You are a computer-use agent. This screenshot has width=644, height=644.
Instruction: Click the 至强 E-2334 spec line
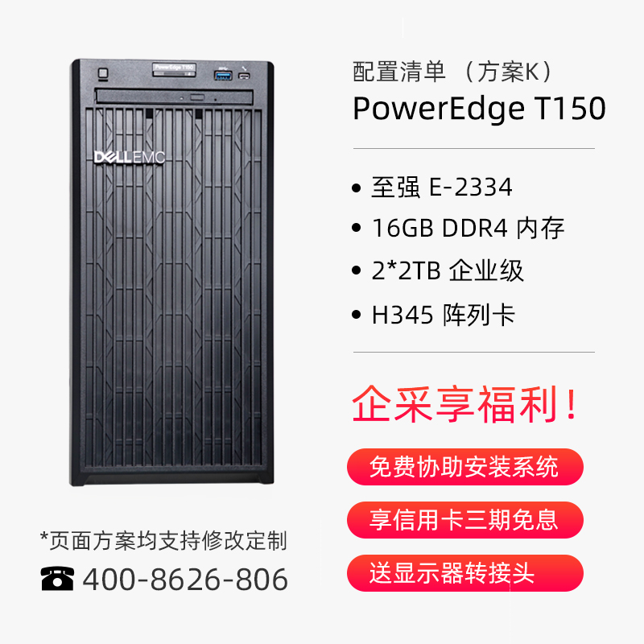[441, 187]
